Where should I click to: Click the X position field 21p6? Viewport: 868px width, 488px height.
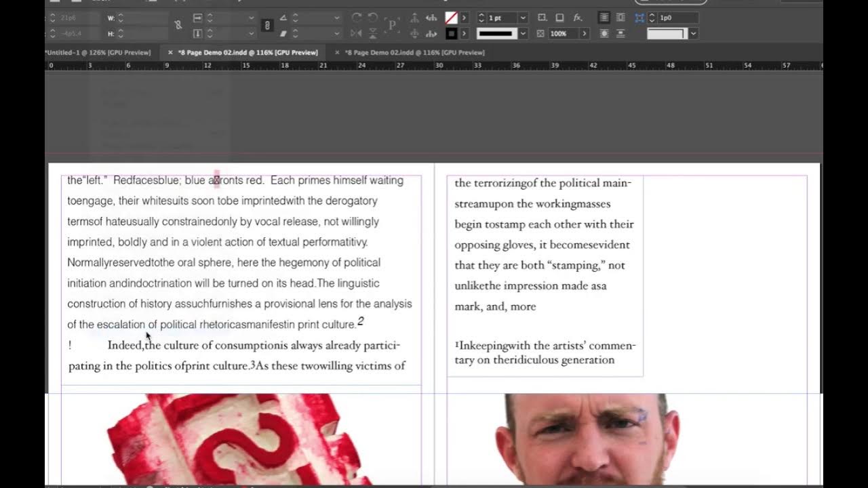(x=78, y=18)
